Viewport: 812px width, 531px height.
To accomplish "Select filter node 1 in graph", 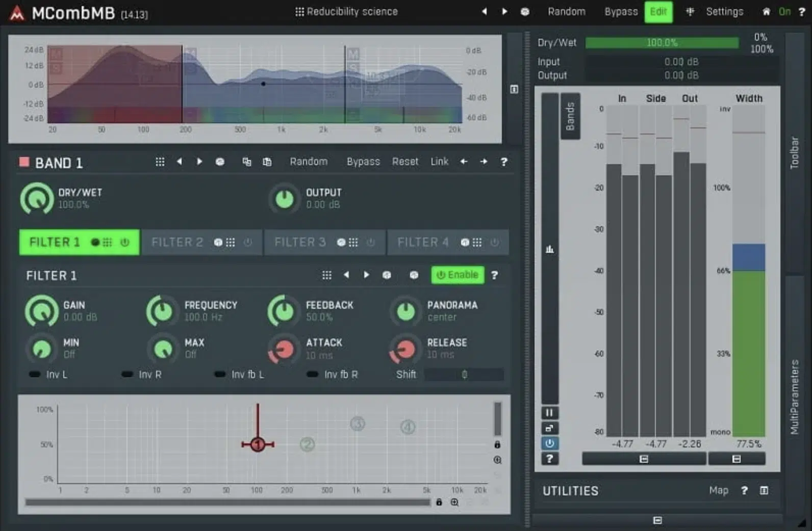I will click(x=258, y=444).
